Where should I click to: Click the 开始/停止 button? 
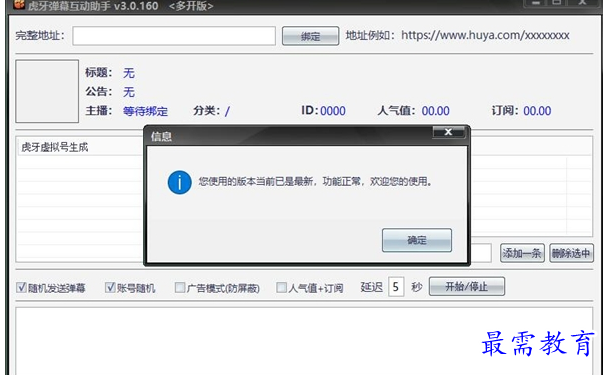pyautogui.click(x=466, y=287)
